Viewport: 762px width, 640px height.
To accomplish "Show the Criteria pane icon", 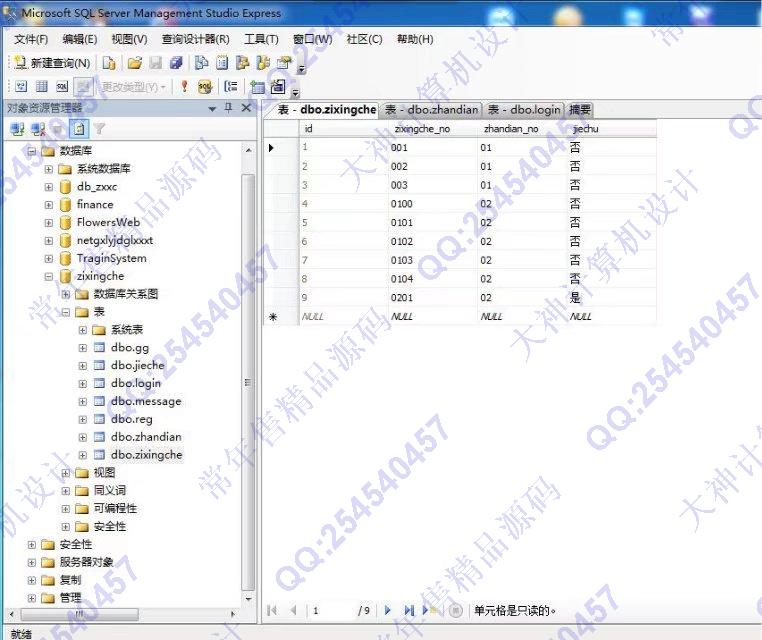I will coord(42,86).
